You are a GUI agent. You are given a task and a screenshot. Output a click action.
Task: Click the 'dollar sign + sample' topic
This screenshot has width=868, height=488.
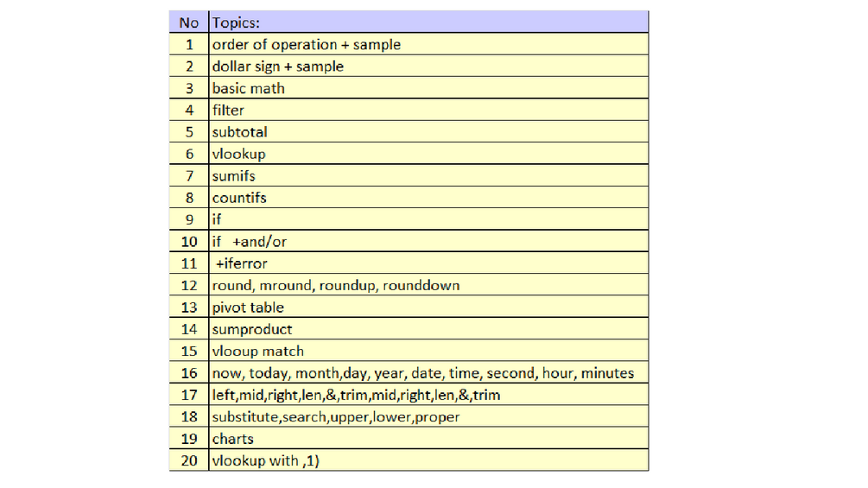click(x=428, y=67)
